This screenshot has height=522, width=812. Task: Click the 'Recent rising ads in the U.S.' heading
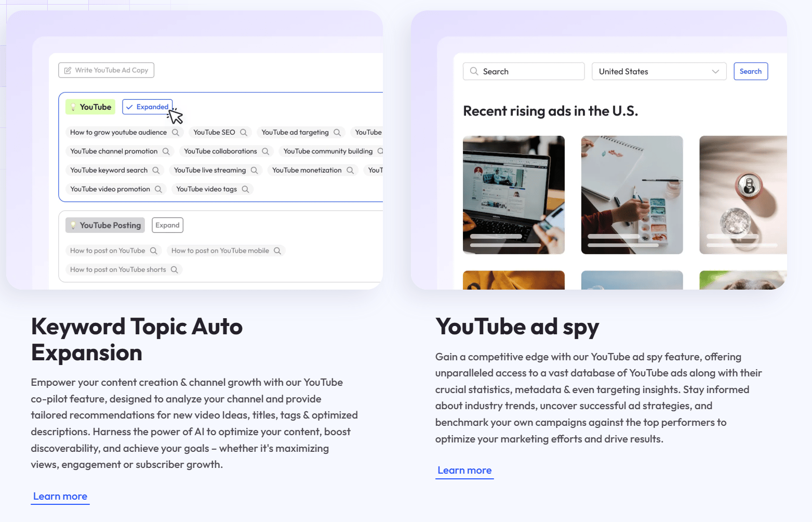[x=551, y=111]
